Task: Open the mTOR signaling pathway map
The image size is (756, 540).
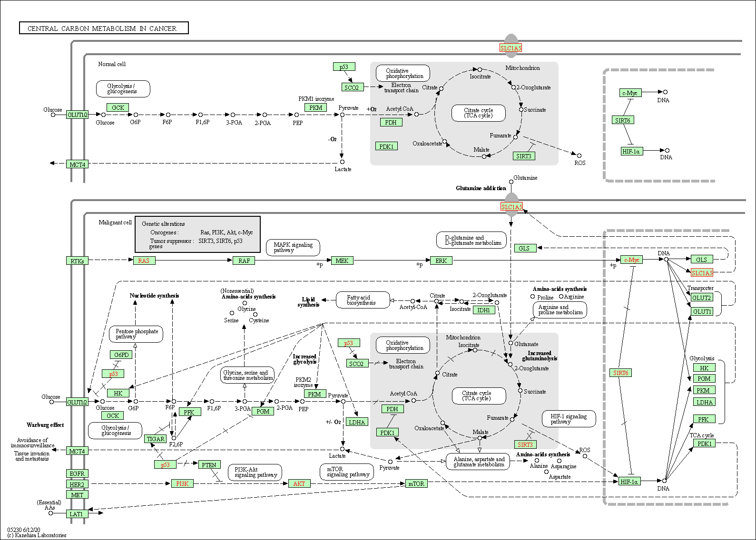Action: point(347,472)
